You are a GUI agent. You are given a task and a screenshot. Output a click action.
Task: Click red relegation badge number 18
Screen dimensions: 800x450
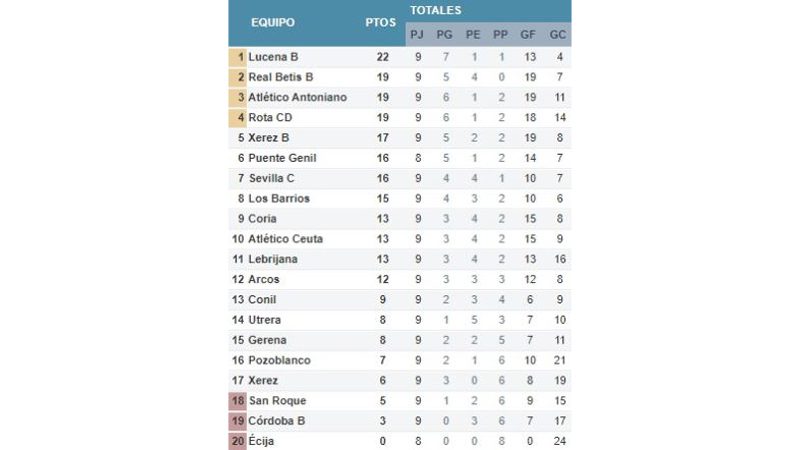237,401
